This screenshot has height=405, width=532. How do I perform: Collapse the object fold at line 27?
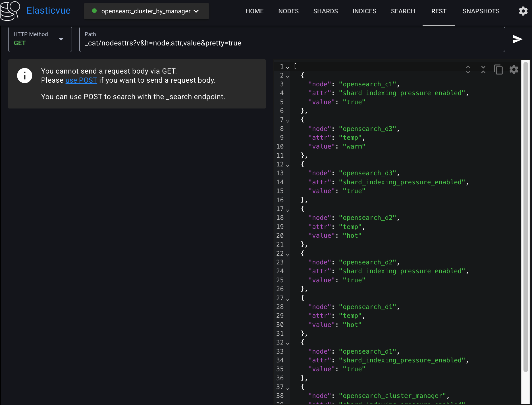(288, 299)
